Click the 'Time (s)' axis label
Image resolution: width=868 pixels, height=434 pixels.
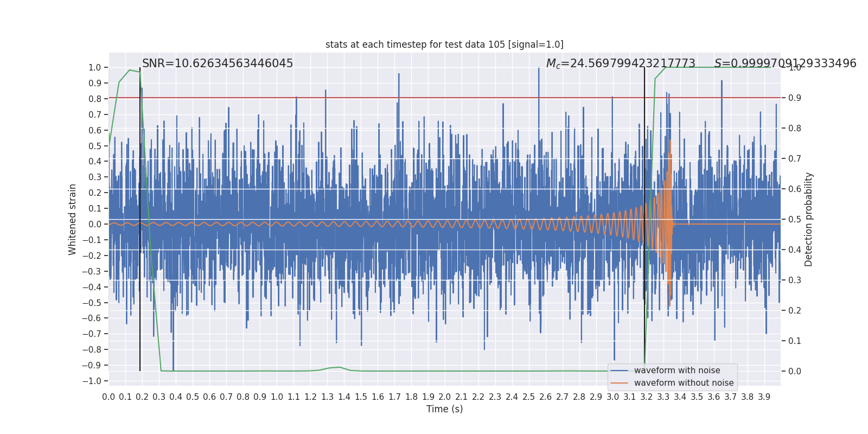click(445, 409)
